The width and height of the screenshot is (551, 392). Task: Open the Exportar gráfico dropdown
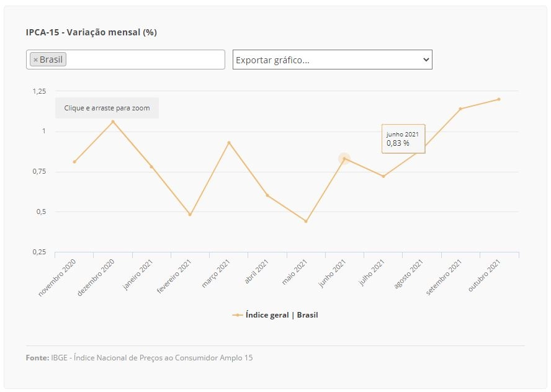click(x=332, y=60)
